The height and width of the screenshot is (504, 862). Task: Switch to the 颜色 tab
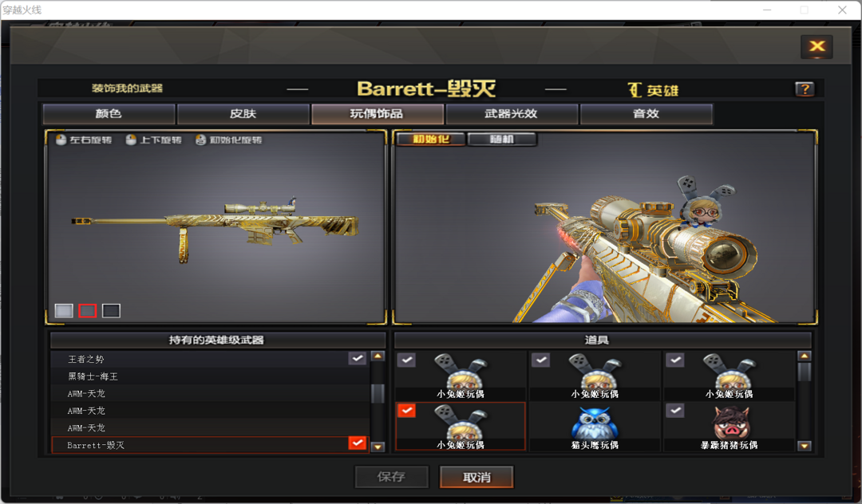[x=109, y=114]
